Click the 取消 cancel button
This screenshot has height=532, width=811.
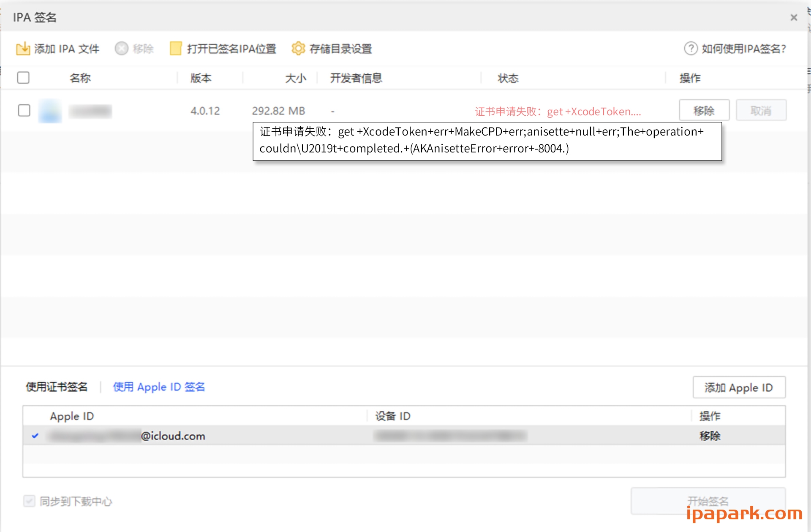click(761, 110)
